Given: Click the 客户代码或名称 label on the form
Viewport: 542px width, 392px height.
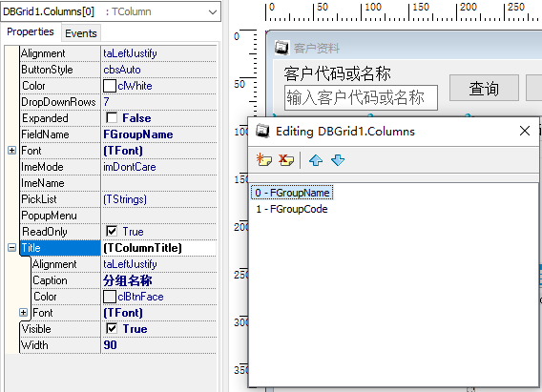Looking at the screenshot, I should (338, 73).
